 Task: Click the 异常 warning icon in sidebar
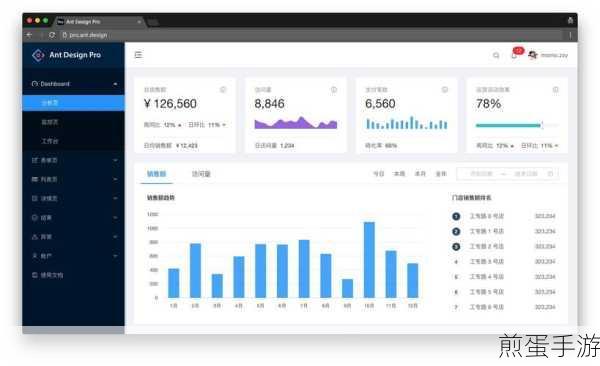(35, 237)
